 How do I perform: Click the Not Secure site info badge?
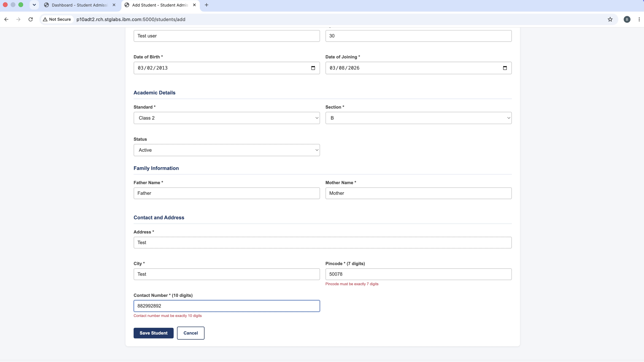click(x=57, y=19)
